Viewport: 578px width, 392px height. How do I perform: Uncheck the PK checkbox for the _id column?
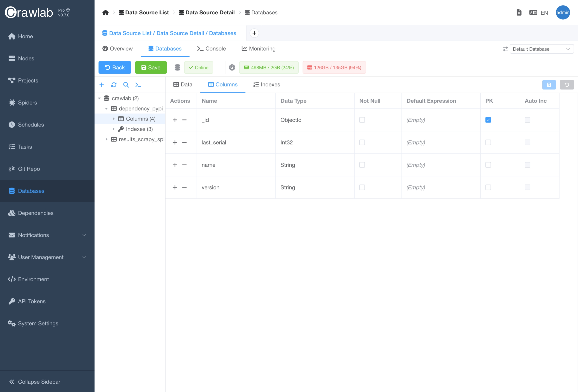[x=488, y=120]
